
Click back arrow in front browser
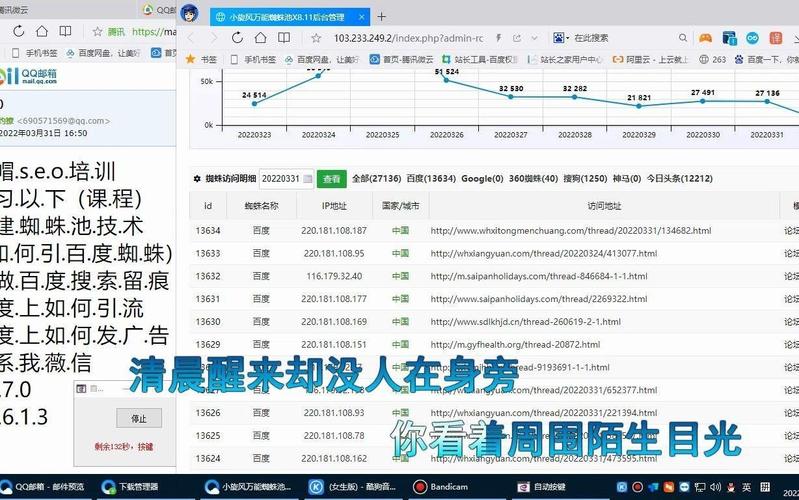point(191,38)
